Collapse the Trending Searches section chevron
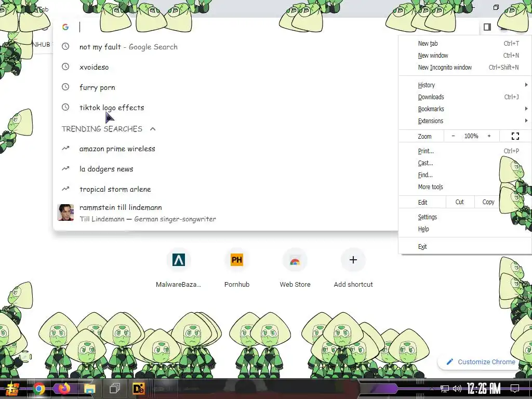 pyautogui.click(x=153, y=129)
